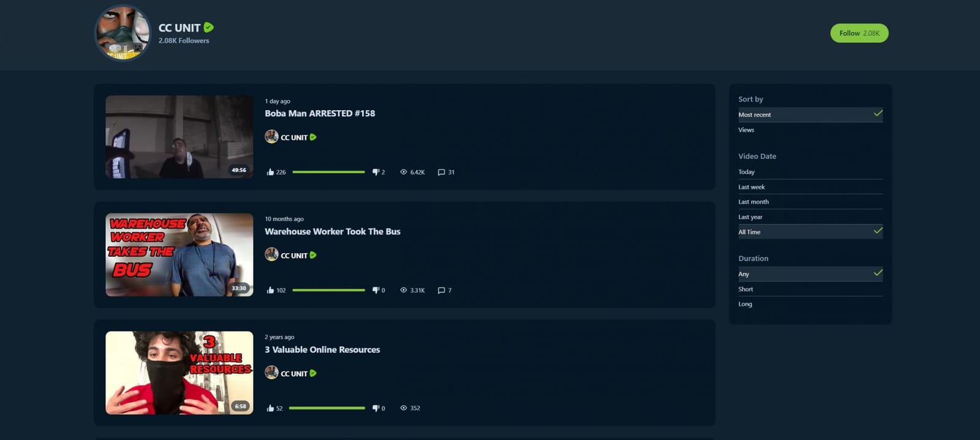Click thumbs up on Boba Man ARRESTED video
The image size is (980, 440).
(270, 172)
